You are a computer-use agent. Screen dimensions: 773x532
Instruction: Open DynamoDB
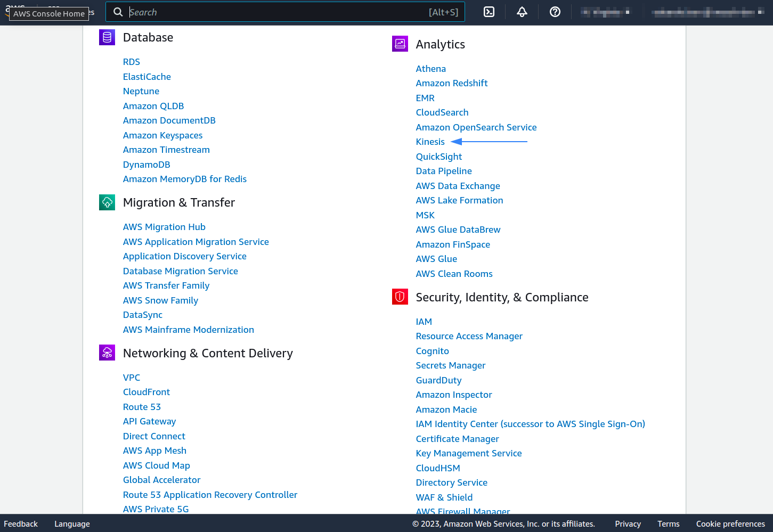click(x=147, y=165)
